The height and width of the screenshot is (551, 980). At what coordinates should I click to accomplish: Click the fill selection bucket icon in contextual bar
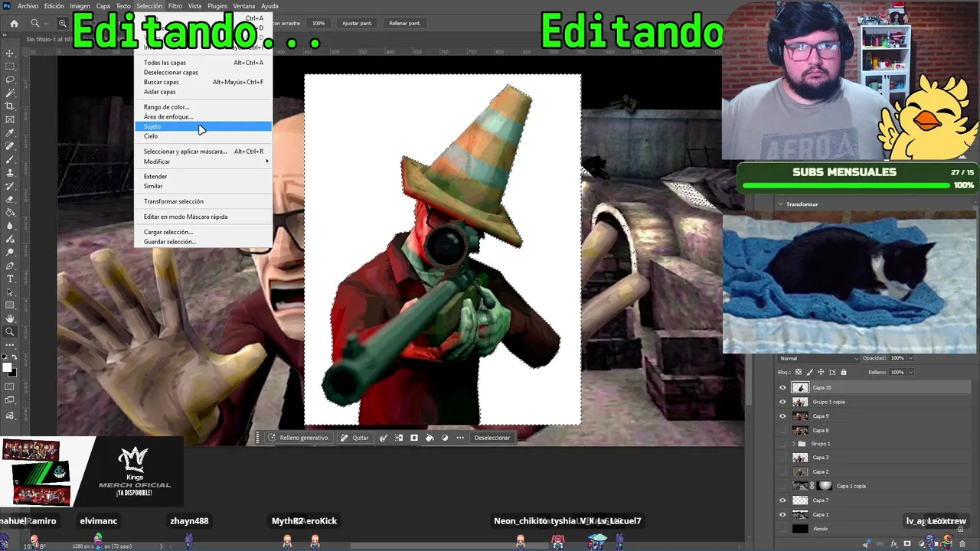click(429, 438)
